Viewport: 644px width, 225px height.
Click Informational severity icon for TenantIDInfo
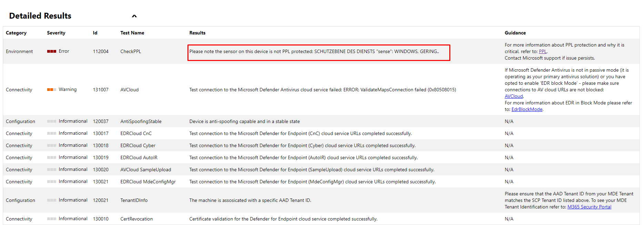pyautogui.click(x=52, y=200)
